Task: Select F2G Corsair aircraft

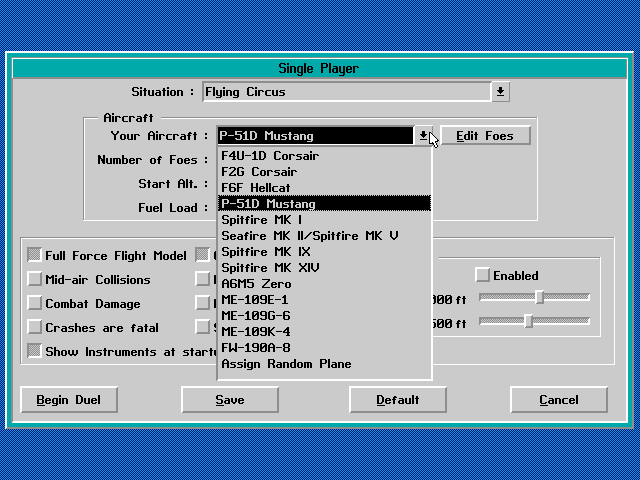Action: 324,171
